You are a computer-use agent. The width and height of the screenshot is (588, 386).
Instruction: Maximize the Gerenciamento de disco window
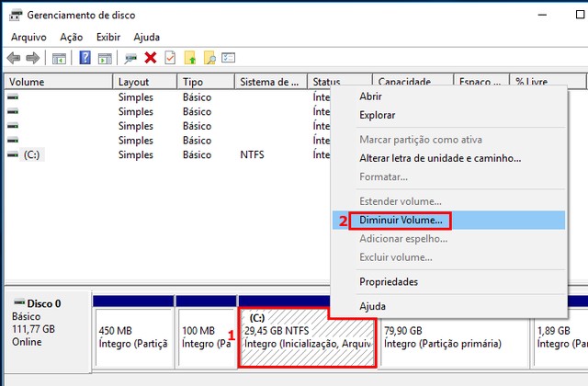coord(580,15)
